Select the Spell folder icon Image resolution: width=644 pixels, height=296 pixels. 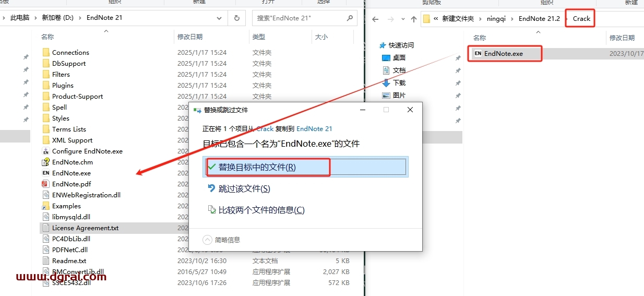coord(46,107)
